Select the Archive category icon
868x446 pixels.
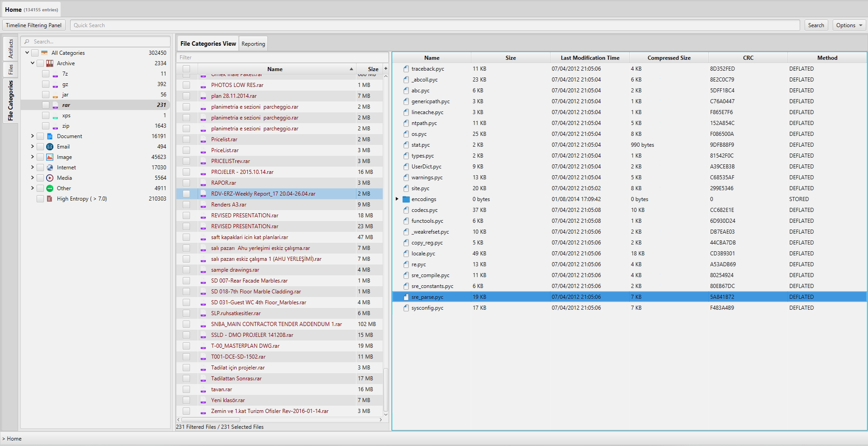tap(50, 63)
